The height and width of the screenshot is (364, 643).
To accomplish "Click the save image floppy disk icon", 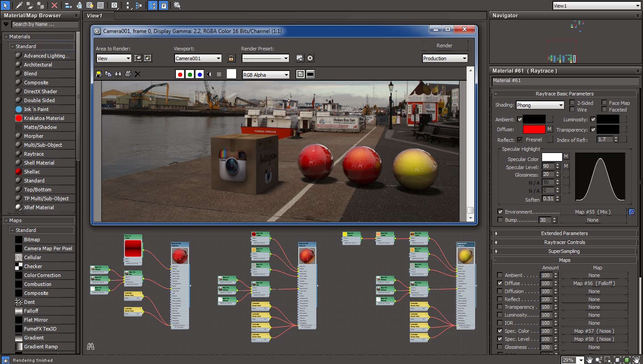I will [99, 74].
